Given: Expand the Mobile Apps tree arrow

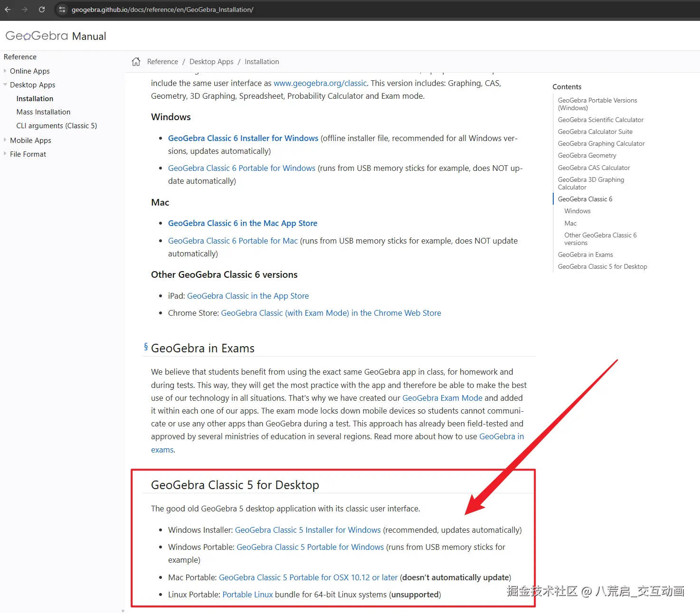Looking at the screenshot, I should tap(5, 140).
